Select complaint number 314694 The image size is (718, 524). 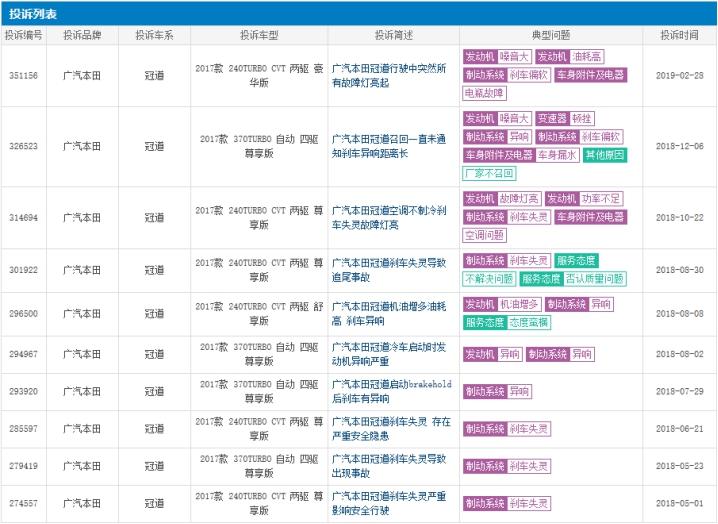[x=23, y=218]
